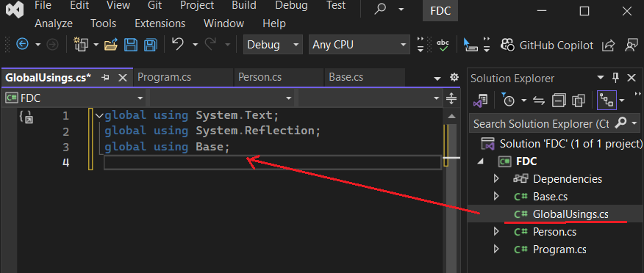Click the Save All toolbar icon
Screen dimensions: 644x273
tap(151, 45)
